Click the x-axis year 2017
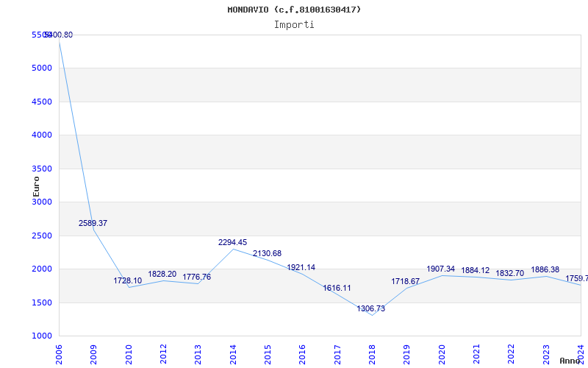Viewport: 588px width, 368px height. click(x=337, y=355)
